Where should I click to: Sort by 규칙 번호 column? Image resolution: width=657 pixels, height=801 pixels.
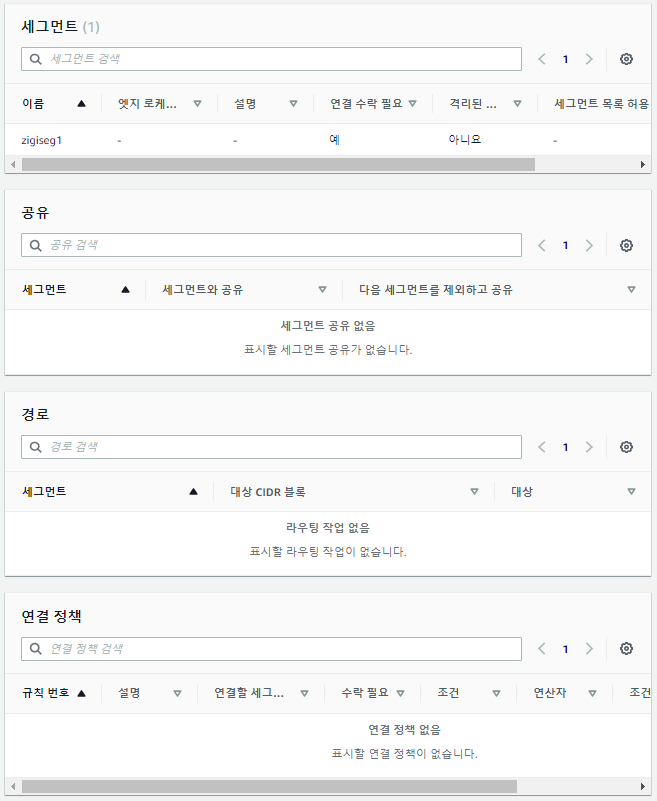click(x=53, y=693)
